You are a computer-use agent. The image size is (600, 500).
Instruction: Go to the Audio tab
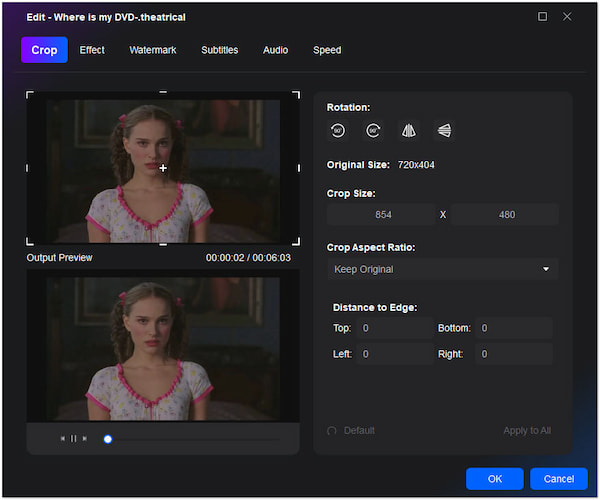(276, 50)
